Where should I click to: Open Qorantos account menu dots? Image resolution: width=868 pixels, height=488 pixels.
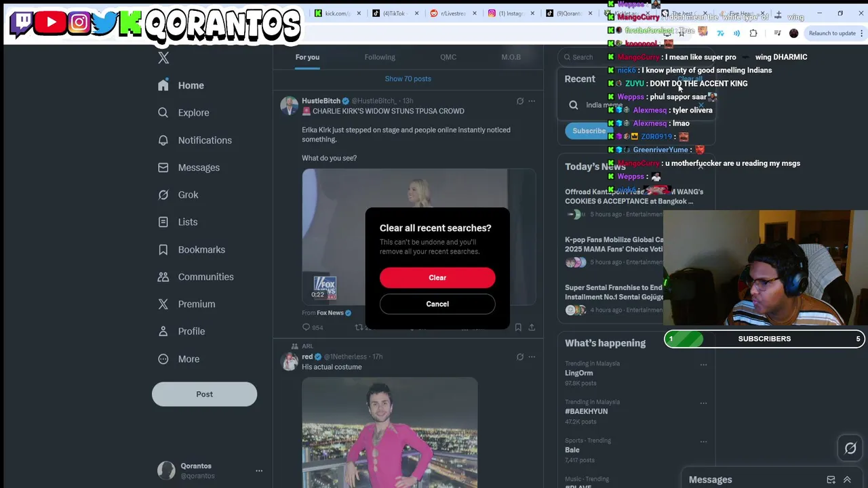click(259, 470)
